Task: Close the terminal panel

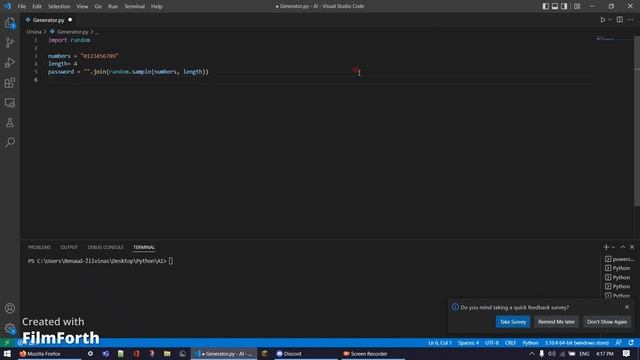Action: (x=632, y=247)
